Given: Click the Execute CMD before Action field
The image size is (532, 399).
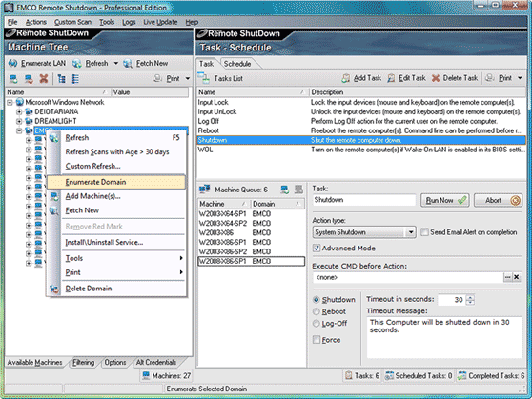Looking at the screenshot, I should coord(407,277).
